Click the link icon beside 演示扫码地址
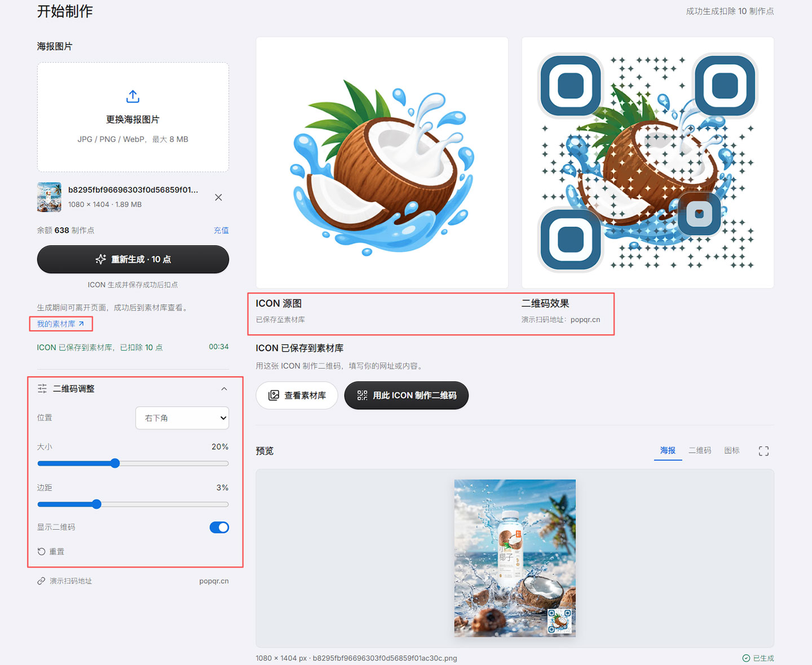The width and height of the screenshot is (812, 665). 41,581
